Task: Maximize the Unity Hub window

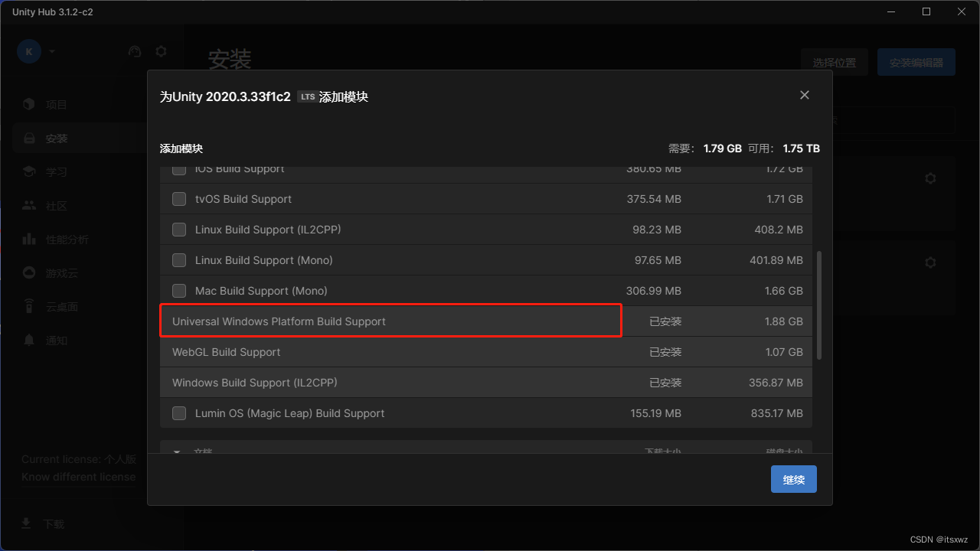Action: [x=926, y=11]
